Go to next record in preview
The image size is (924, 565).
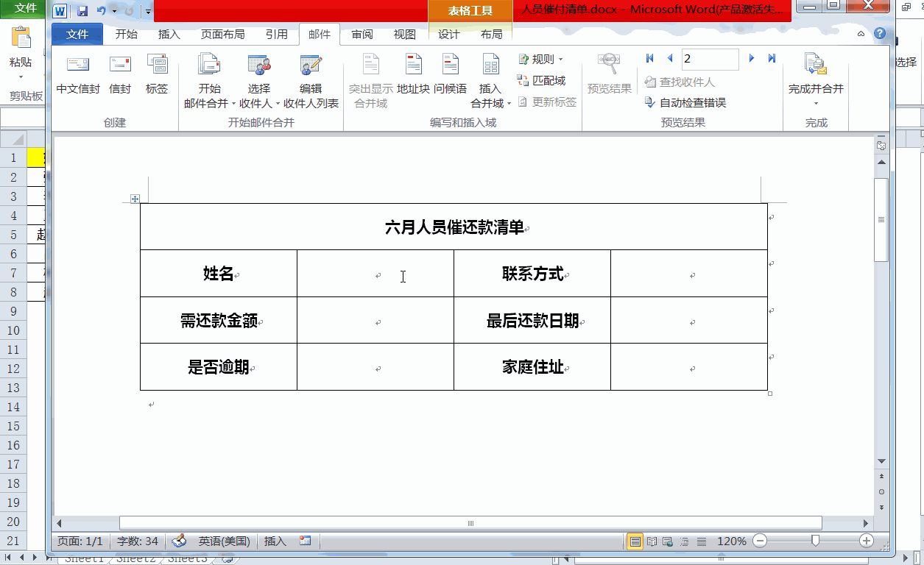[x=752, y=59]
